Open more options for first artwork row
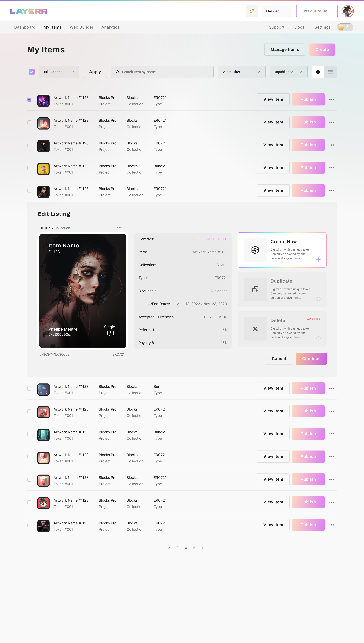The width and height of the screenshot is (364, 643). (332, 100)
